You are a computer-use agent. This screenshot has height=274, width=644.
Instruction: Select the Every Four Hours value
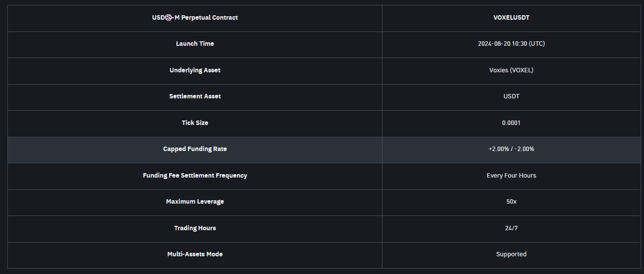(x=511, y=176)
